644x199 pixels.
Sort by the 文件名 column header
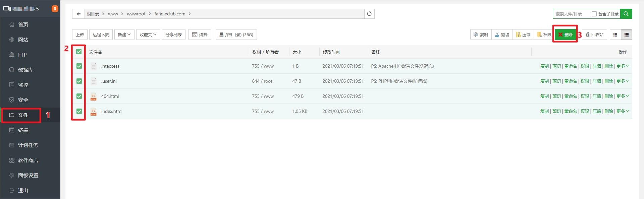pos(95,52)
